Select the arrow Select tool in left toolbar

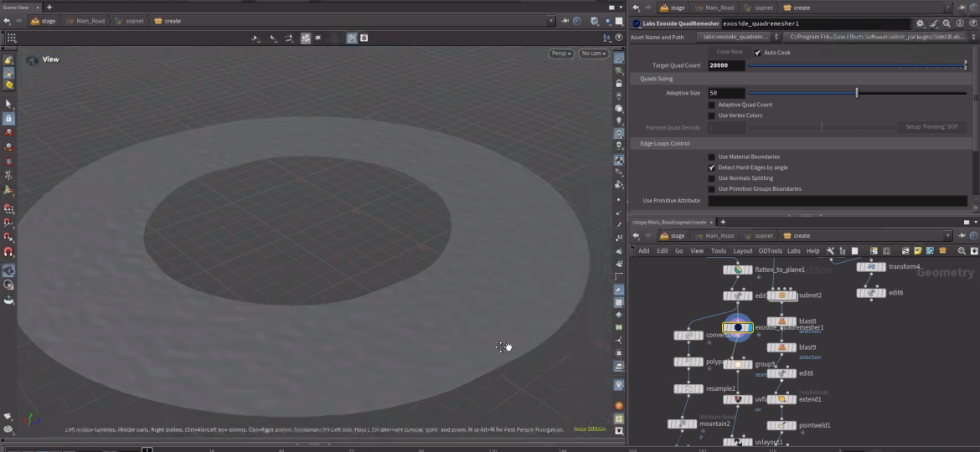pos(8,104)
